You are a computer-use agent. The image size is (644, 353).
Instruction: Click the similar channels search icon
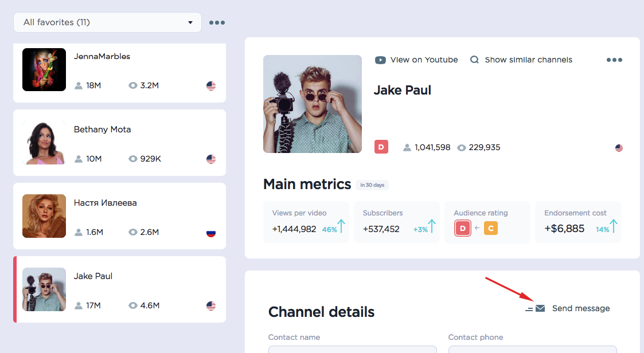(x=474, y=60)
